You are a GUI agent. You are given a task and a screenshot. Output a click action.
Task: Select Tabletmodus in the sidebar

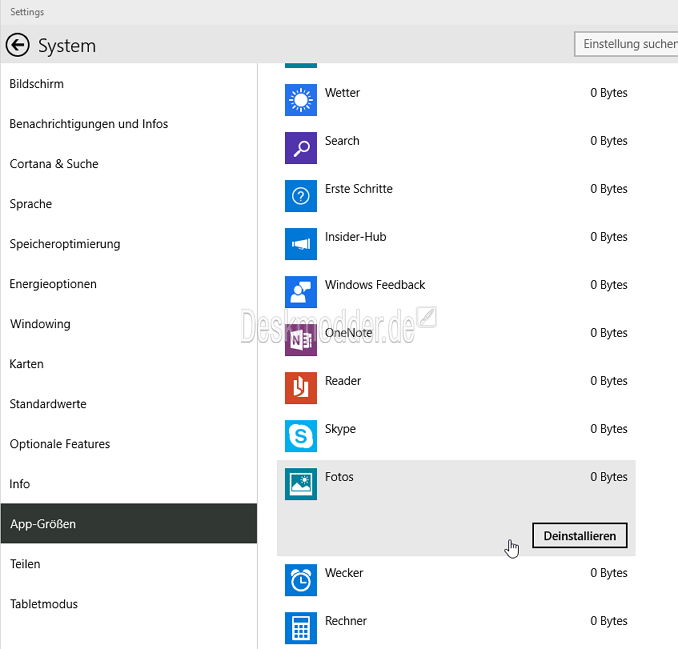pos(128,604)
